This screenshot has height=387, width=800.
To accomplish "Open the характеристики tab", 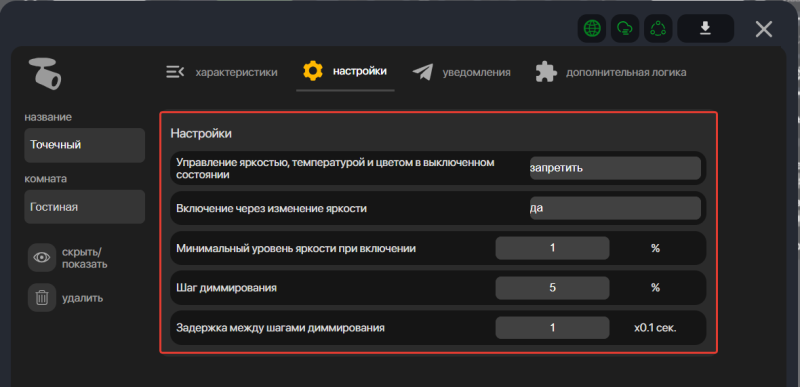I will point(222,72).
